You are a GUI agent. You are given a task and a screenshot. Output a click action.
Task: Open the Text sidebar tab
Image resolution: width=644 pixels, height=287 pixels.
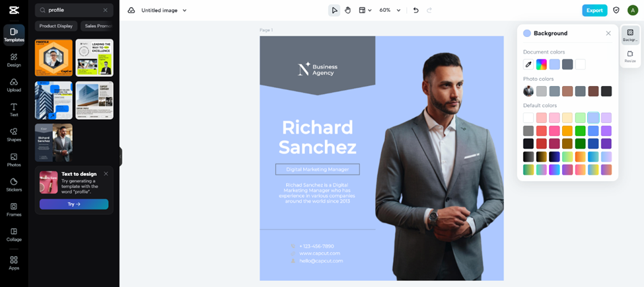[14, 110]
